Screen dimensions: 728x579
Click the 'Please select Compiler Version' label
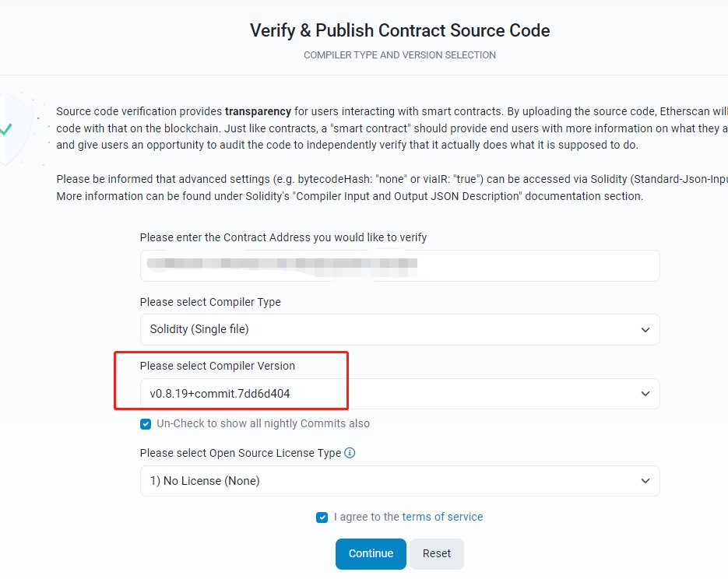click(x=217, y=366)
